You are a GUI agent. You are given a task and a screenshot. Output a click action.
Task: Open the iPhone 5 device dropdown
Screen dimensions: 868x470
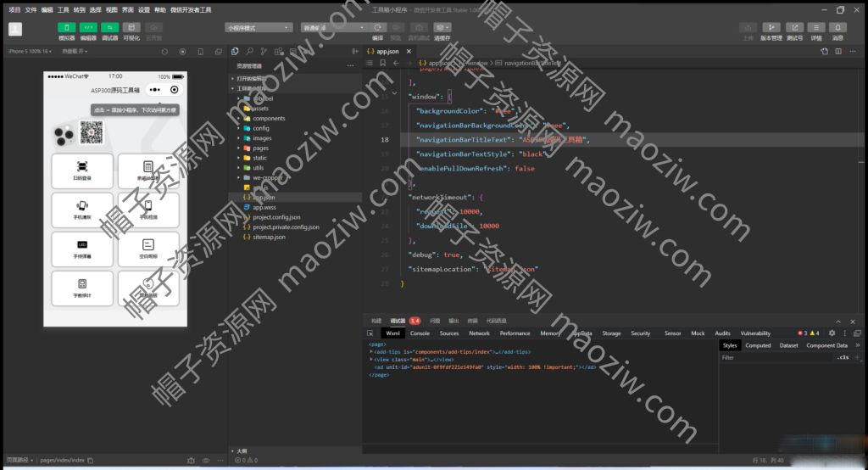pyautogui.click(x=30, y=52)
